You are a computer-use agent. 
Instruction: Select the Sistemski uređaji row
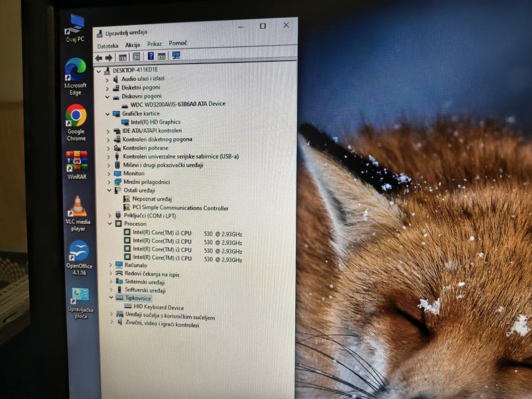(x=145, y=282)
